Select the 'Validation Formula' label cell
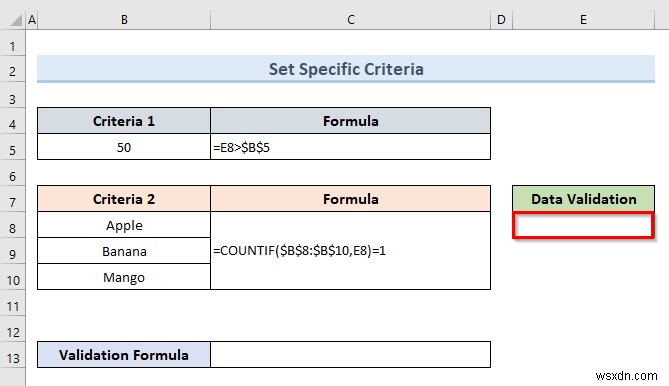Image resolution: width=669 pixels, height=386 pixels. (x=124, y=355)
